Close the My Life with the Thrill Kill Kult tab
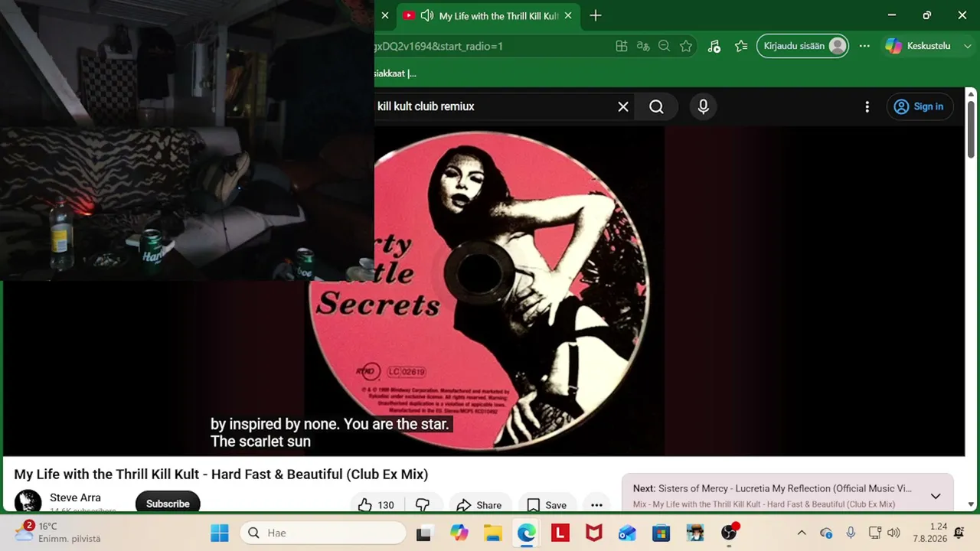 pos(568,15)
